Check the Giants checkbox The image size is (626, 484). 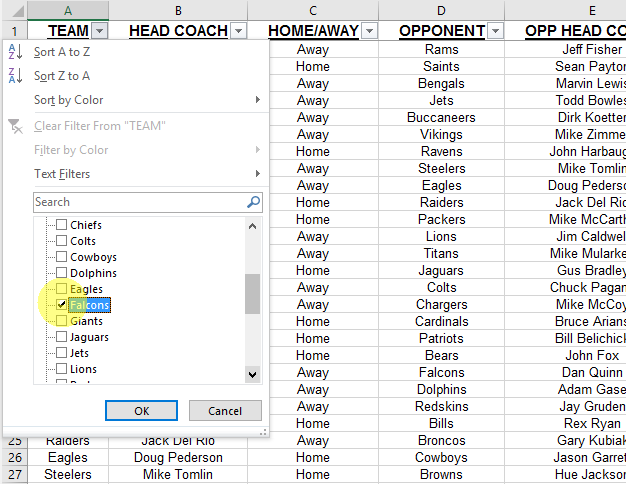click(61, 321)
